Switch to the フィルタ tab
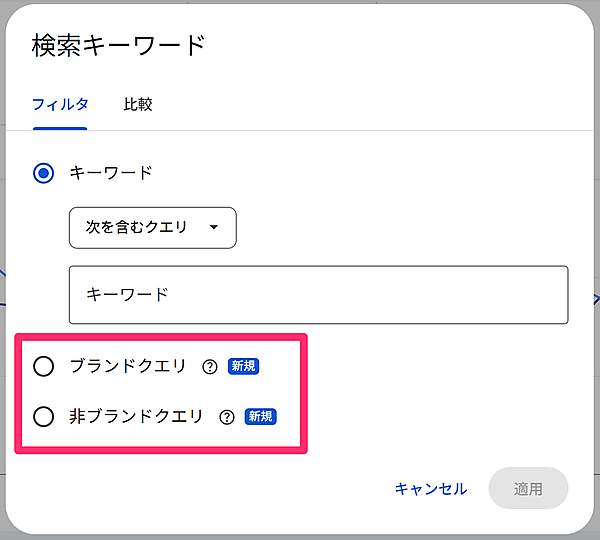The width and height of the screenshot is (600, 540). [x=60, y=104]
